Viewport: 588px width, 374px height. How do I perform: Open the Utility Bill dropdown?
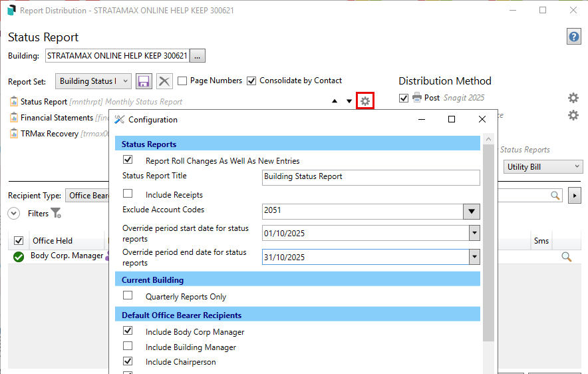pyautogui.click(x=543, y=166)
